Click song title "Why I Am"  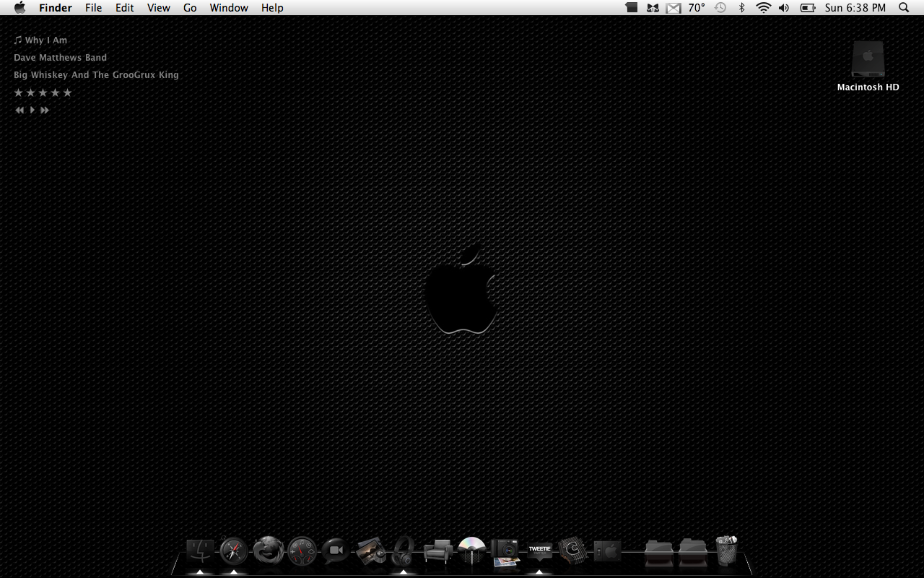click(46, 40)
